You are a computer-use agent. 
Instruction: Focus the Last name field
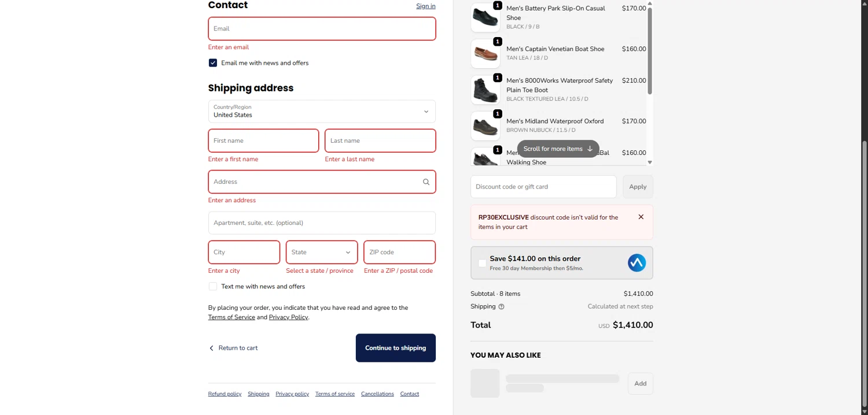coord(380,140)
